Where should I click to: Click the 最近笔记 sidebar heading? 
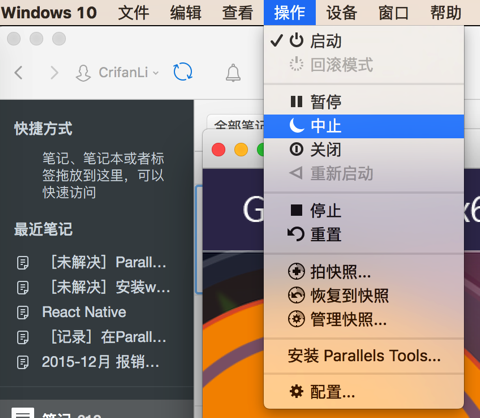coord(43,229)
